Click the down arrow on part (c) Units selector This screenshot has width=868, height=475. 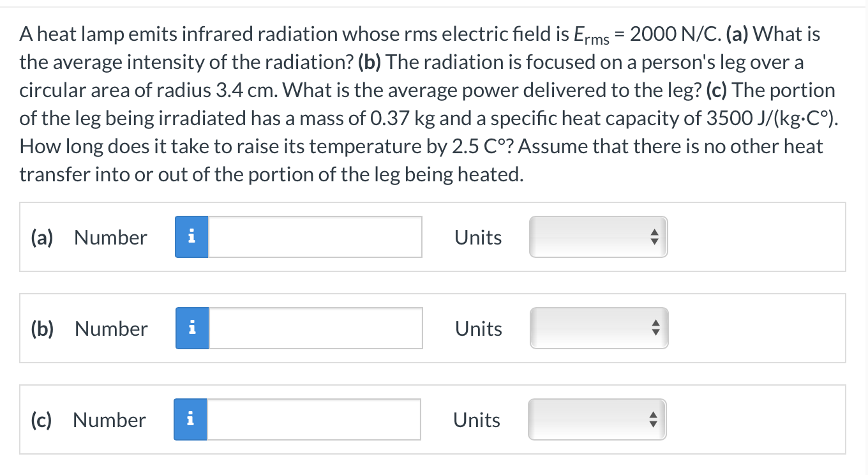tap(653, 423)
